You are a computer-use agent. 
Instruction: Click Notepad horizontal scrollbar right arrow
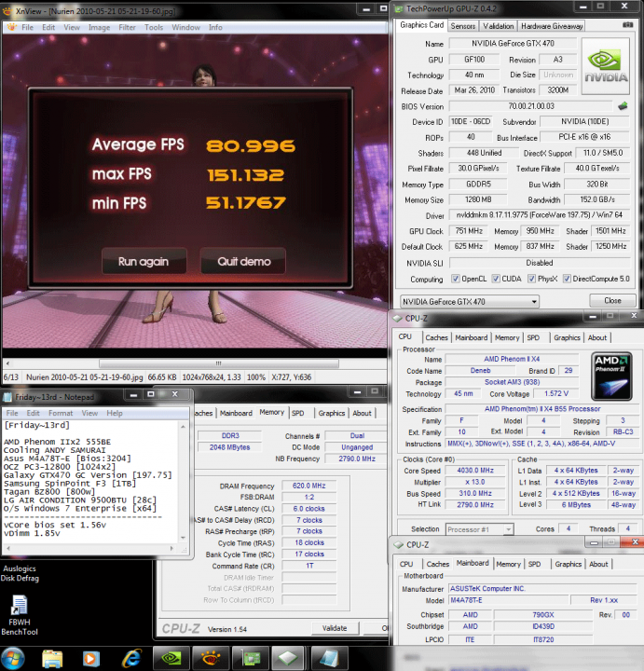pos(172,548)
